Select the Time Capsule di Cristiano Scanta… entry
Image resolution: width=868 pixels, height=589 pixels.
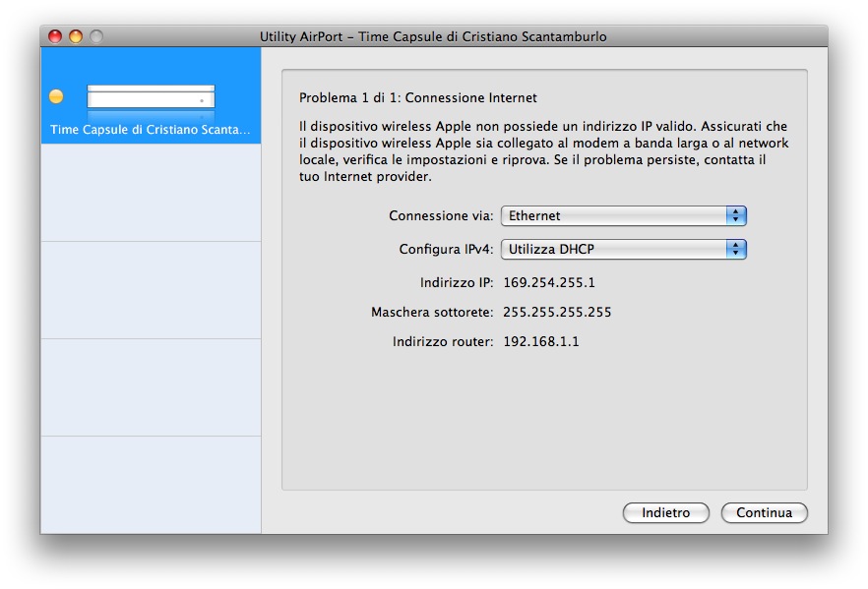coord(151,95)
